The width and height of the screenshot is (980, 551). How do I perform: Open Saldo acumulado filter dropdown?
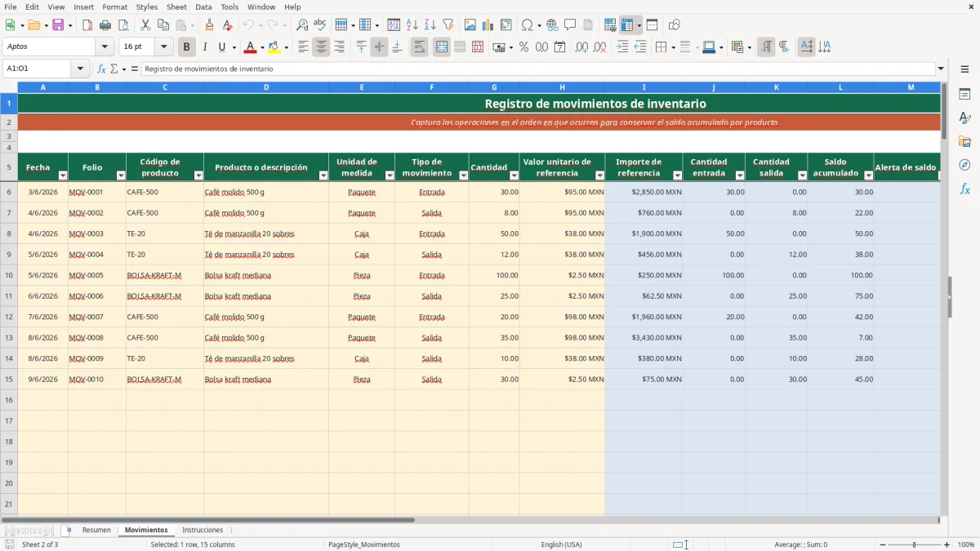tap(869, 176)
